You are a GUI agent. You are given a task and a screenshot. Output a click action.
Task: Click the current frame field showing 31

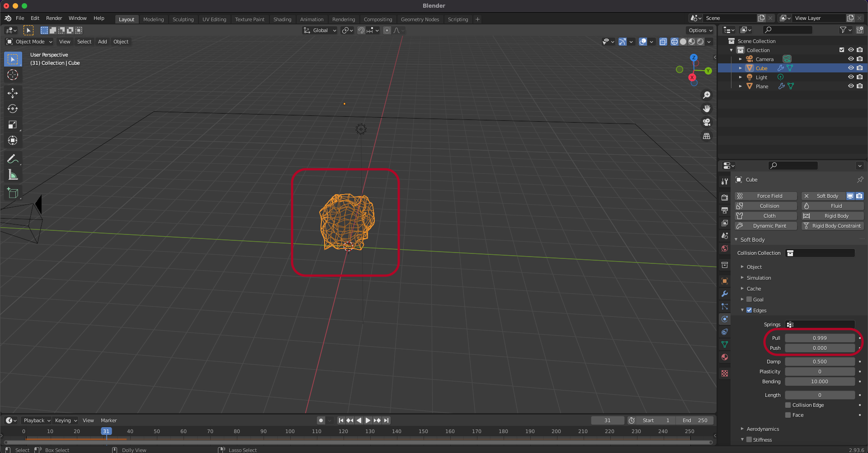click(608, 420)
